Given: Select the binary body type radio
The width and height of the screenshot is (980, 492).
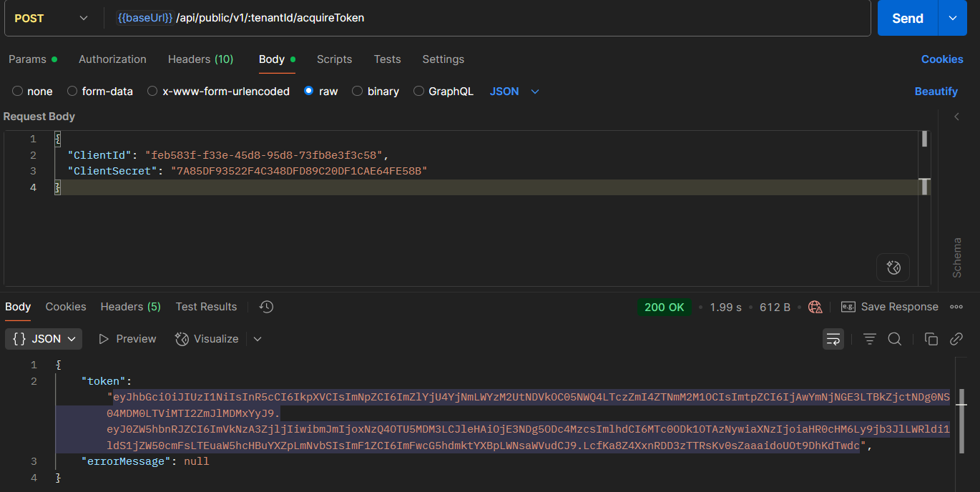Looking at the screenshot, I should [x=358, y=92].
